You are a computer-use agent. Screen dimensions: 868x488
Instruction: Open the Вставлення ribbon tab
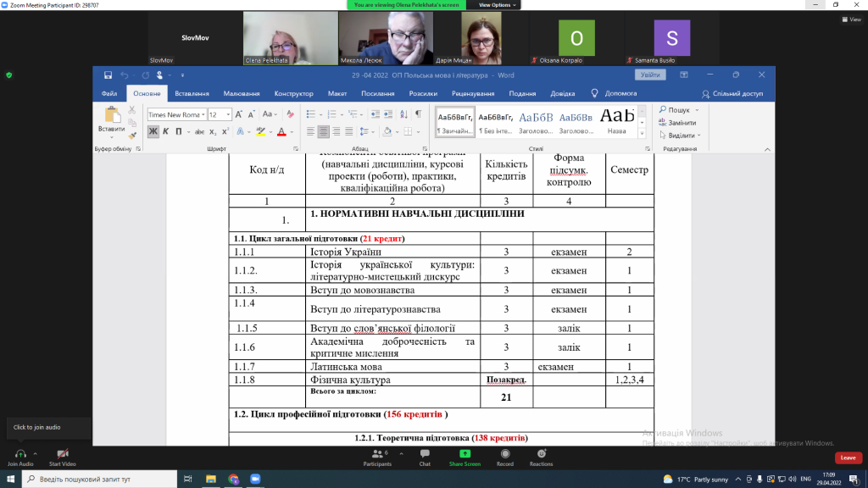[192, 94]
